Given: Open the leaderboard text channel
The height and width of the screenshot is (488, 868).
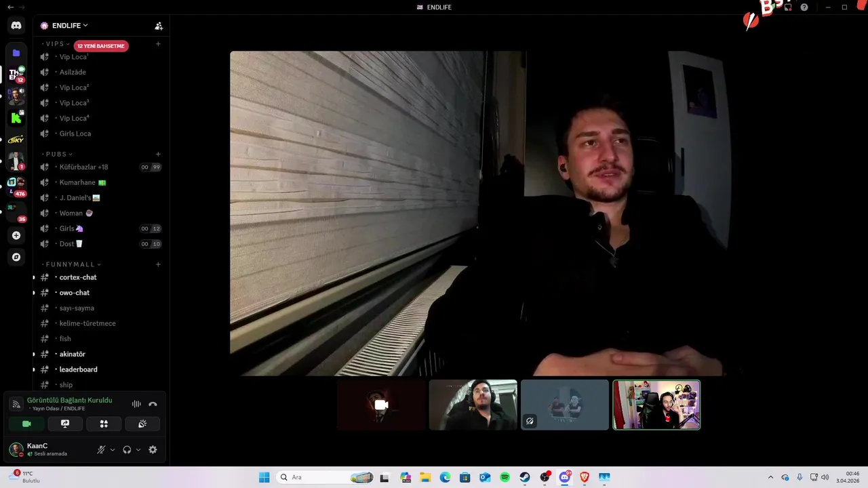Looking at the screenshot, I should [100, 369].
